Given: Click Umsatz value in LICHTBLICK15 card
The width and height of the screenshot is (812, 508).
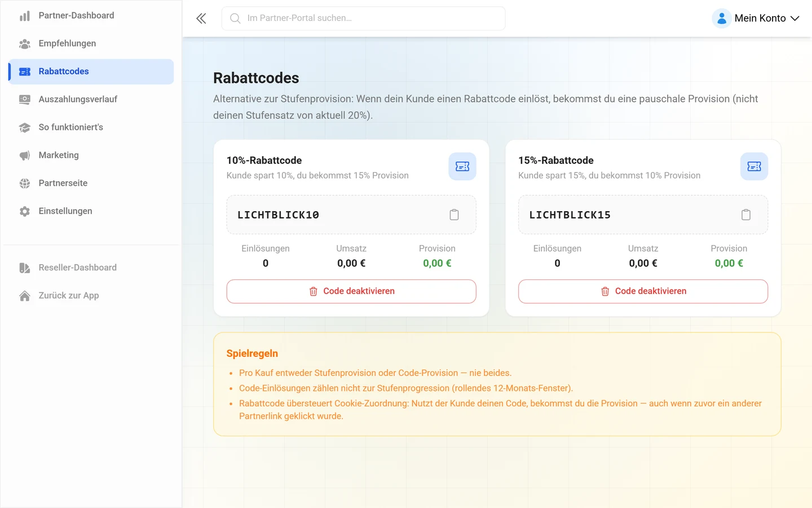Looking at the screenshot, I should pos(643,264).
